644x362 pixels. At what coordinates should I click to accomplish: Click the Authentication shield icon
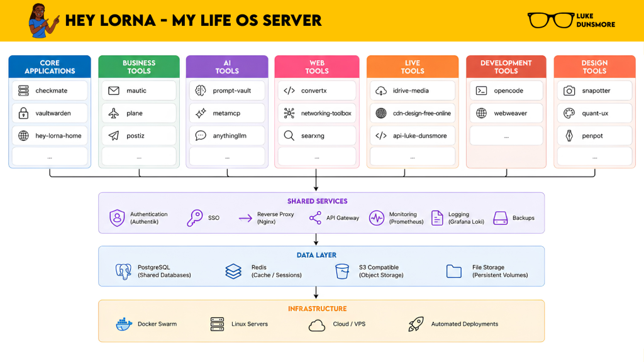tap(117, 218)
